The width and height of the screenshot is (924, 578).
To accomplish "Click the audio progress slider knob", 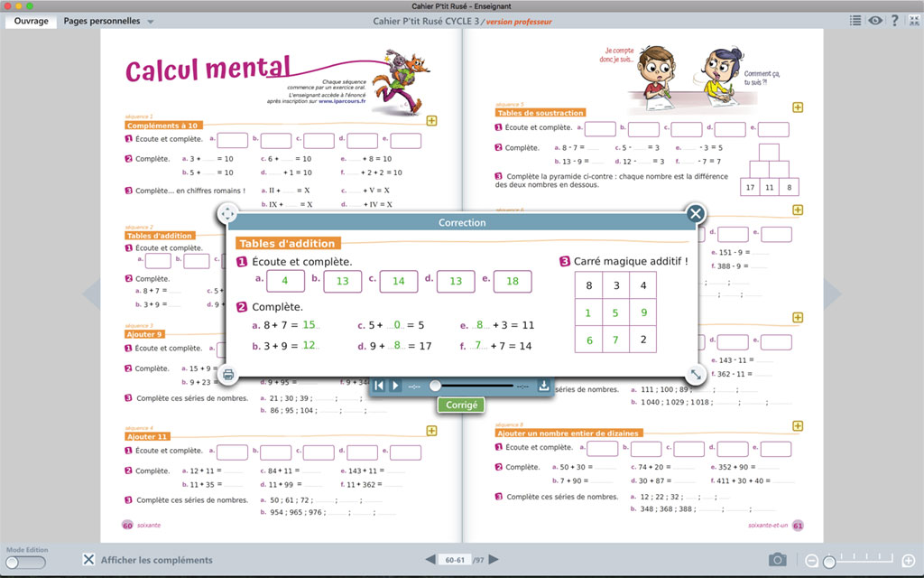I will pos(435,386).
